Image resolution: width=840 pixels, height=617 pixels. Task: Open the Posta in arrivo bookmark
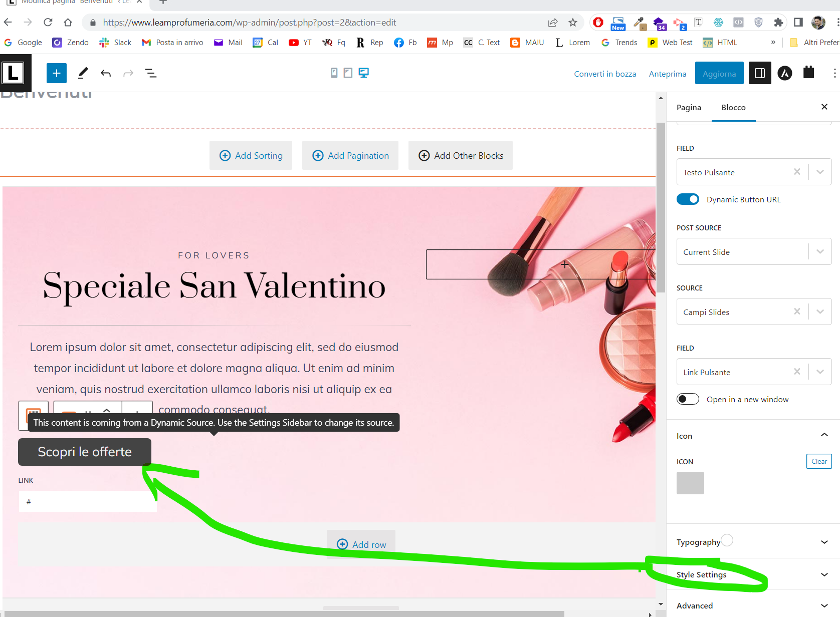coord(172,43)
